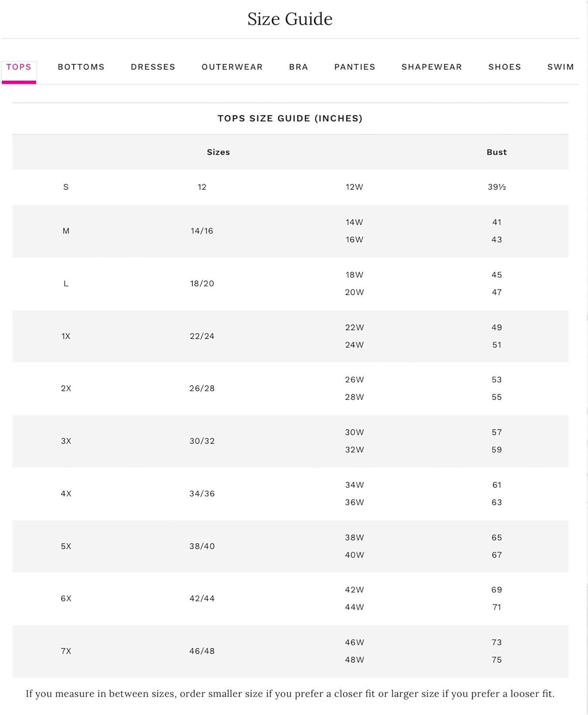Click the 39½ bust measurement
This screenshot has width=588, height=715.
(496, 187)
